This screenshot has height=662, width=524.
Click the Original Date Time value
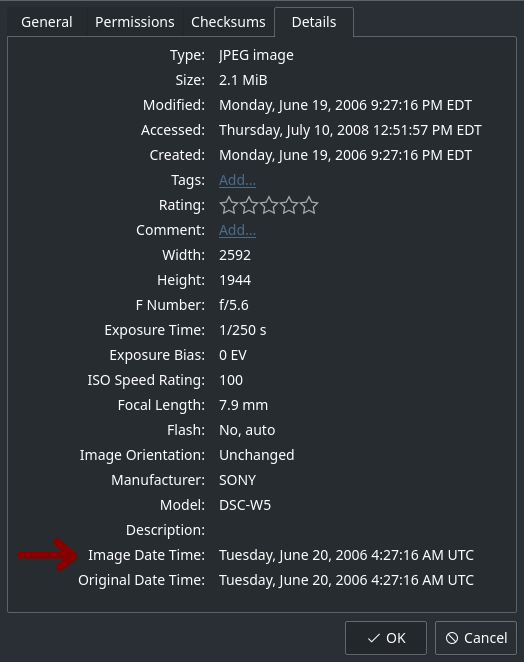[346, 580]
